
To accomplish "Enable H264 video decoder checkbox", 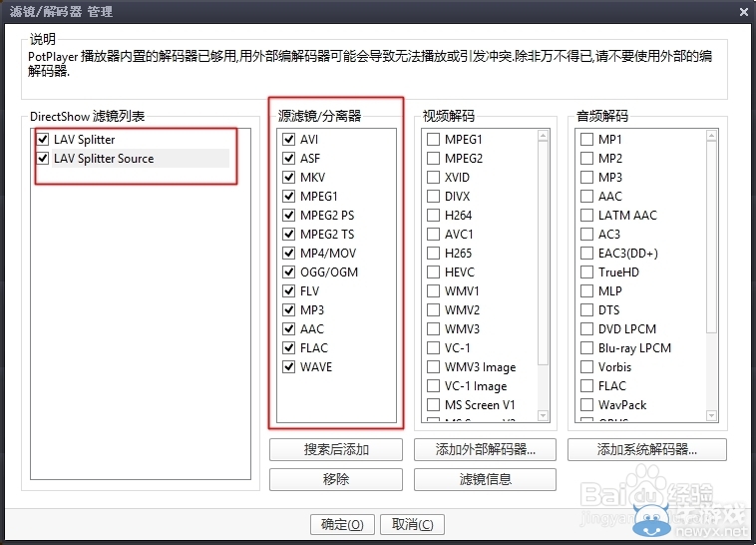I will (x=434, y=216).
